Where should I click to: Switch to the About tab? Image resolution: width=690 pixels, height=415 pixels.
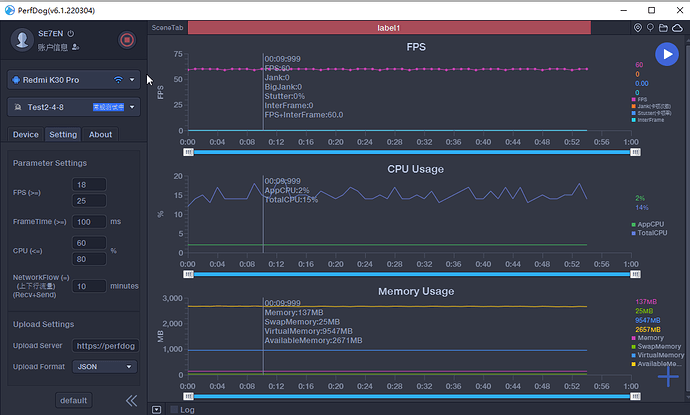tap(100, 135)
